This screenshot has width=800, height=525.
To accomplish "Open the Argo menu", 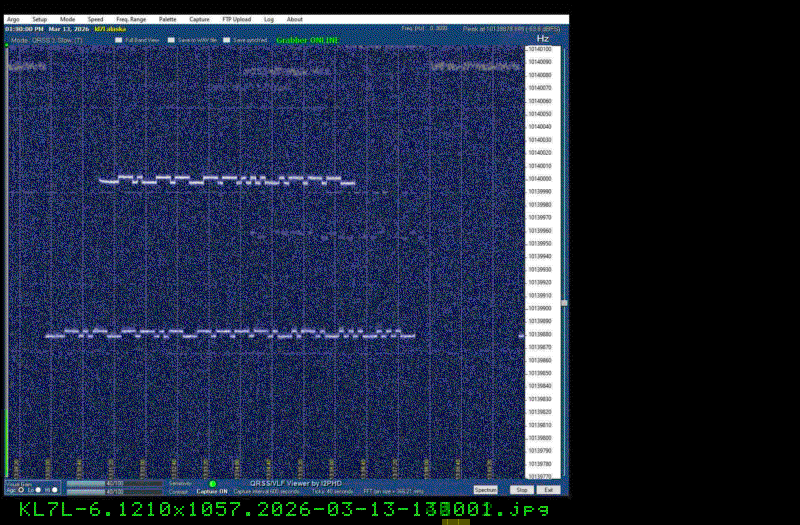I will pos(13,19).
